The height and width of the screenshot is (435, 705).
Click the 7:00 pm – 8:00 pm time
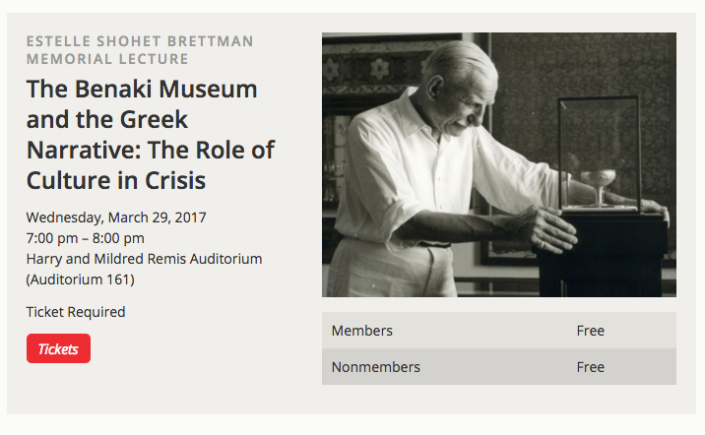(x=85, y=238)
